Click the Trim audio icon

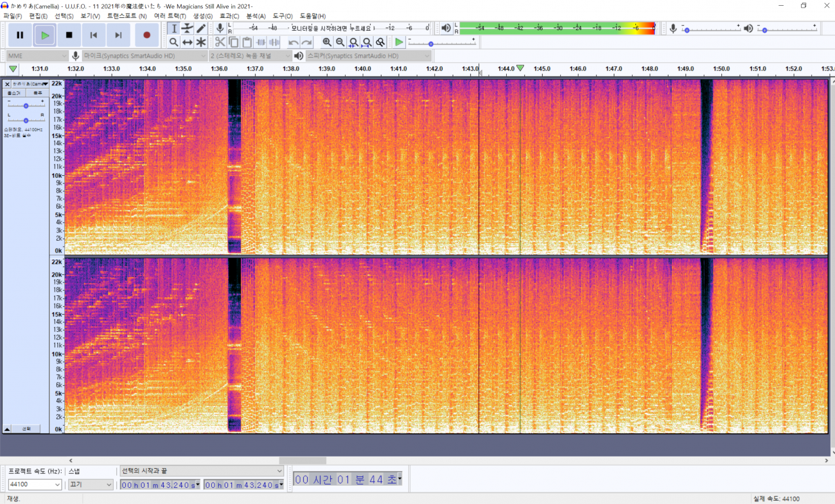click(x=261, y=42)
